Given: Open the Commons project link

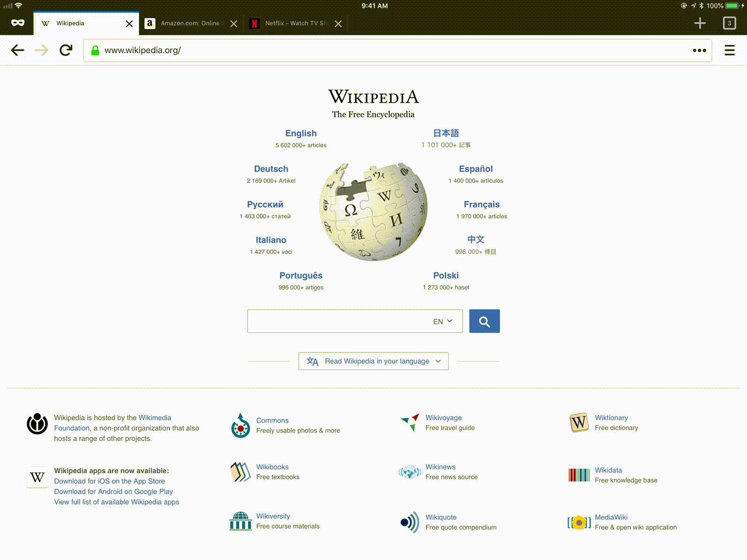Looking at the screenshot, I should [x=273, y=420].
